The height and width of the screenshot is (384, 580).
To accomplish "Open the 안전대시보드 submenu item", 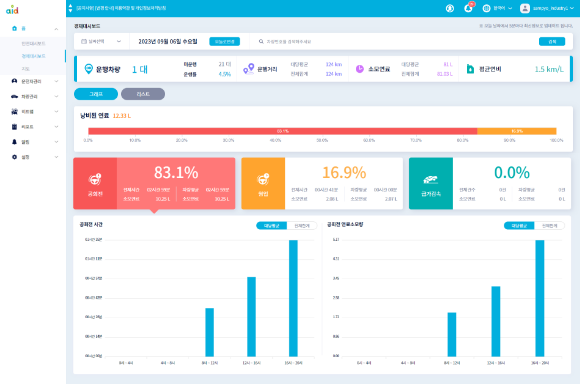I will 33,44.
